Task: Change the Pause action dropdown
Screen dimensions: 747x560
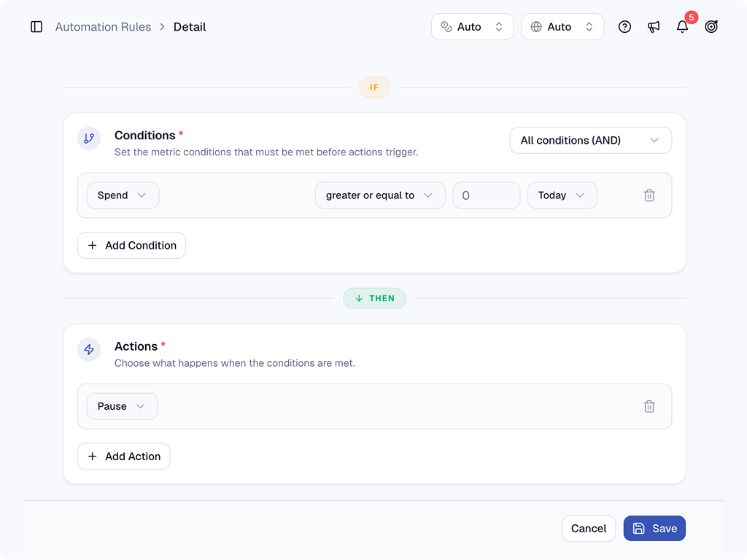Action: [122, 406]
